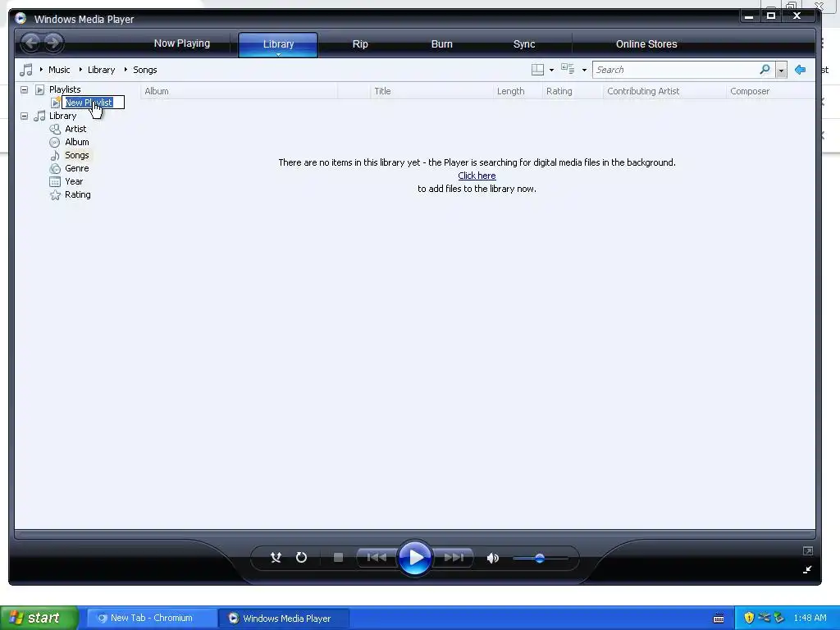Select Year in the Library tree
Image resolution: width=840 pixels, height=630 pixels.
point(74,181)
